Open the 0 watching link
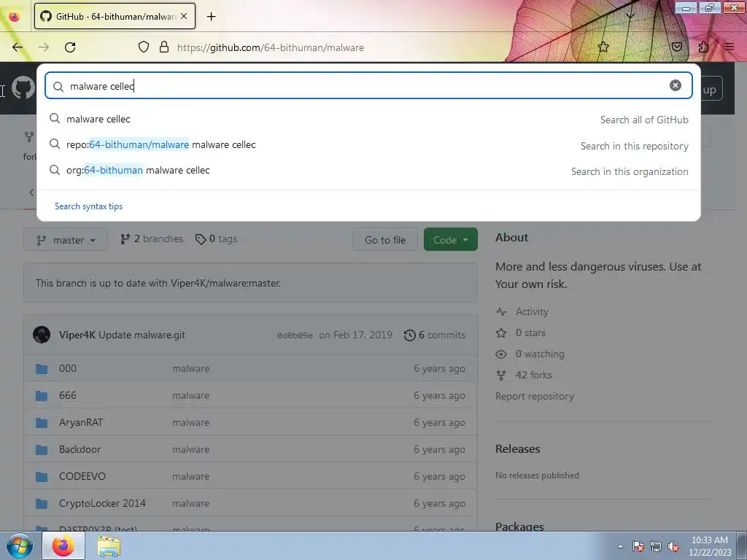The width and height of the screenshot is (747, 560). tap(530, 354)
